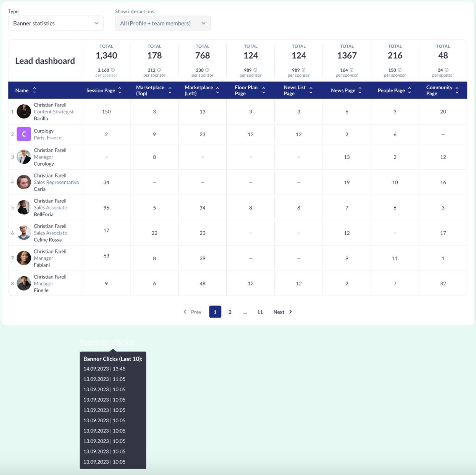Sort by Floor Plan Page column
This screenshot has height=475, width=476.
(264, 90)
